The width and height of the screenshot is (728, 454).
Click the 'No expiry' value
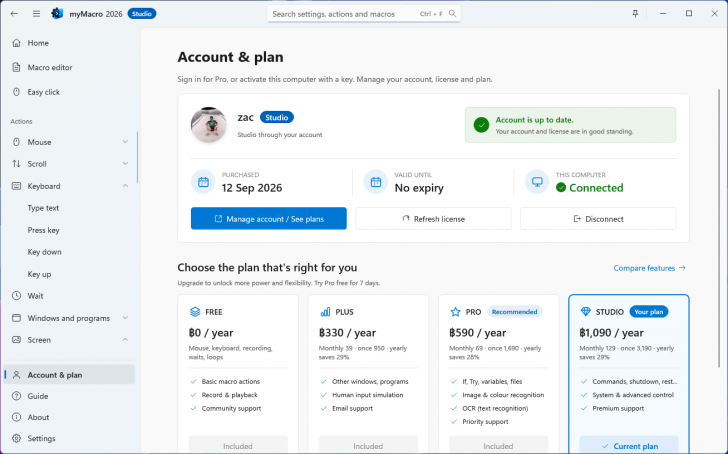click(x=419, y=188)
